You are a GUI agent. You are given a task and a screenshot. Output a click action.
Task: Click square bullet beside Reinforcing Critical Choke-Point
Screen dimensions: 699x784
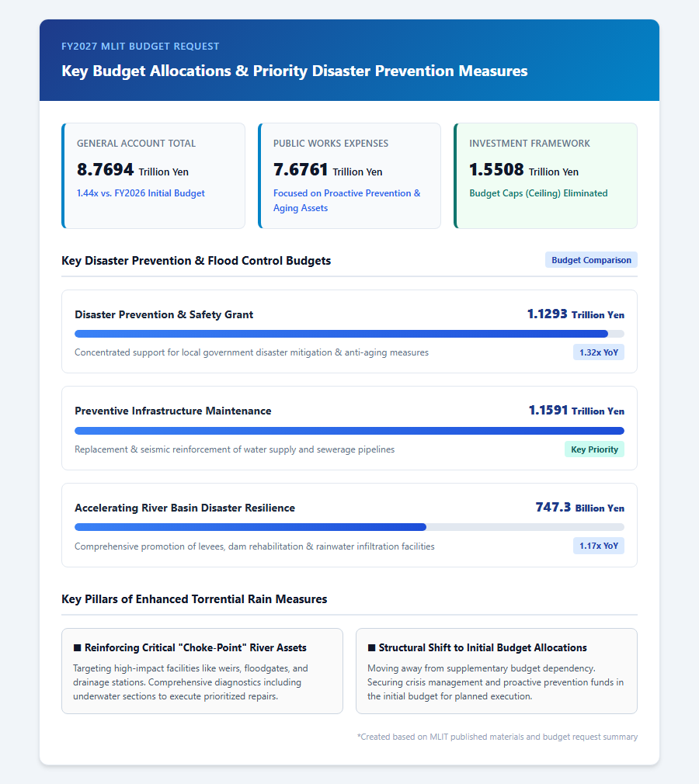click(77, 648)
